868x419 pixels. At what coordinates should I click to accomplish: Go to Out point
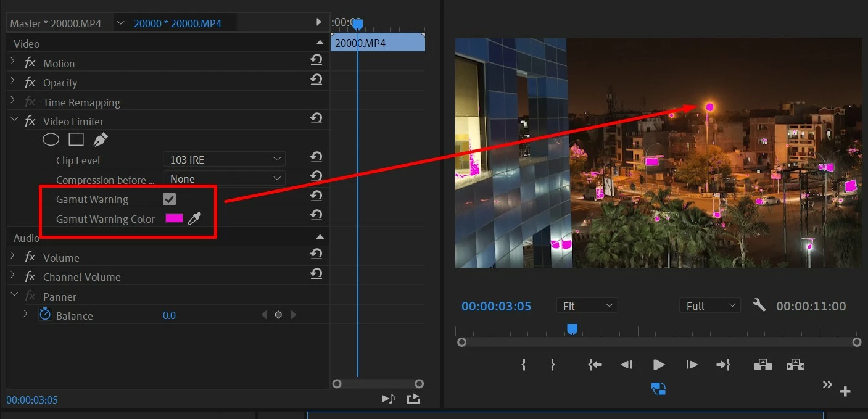click(723, 365)
